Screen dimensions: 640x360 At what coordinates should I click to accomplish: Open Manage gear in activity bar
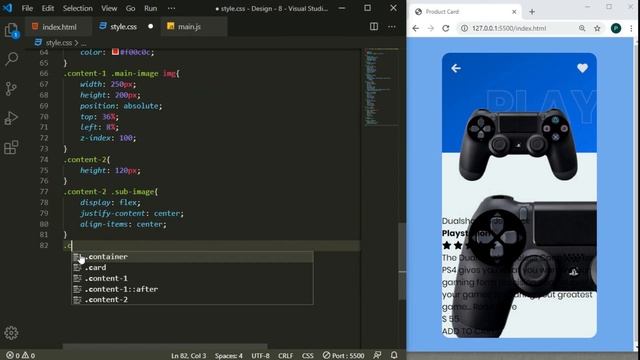tap(11, 333)
